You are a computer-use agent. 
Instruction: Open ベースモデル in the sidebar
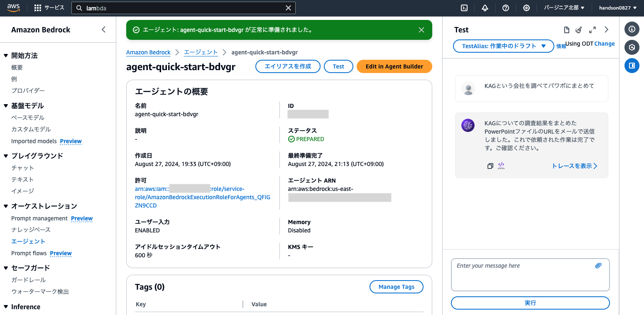tap(28, 117)
